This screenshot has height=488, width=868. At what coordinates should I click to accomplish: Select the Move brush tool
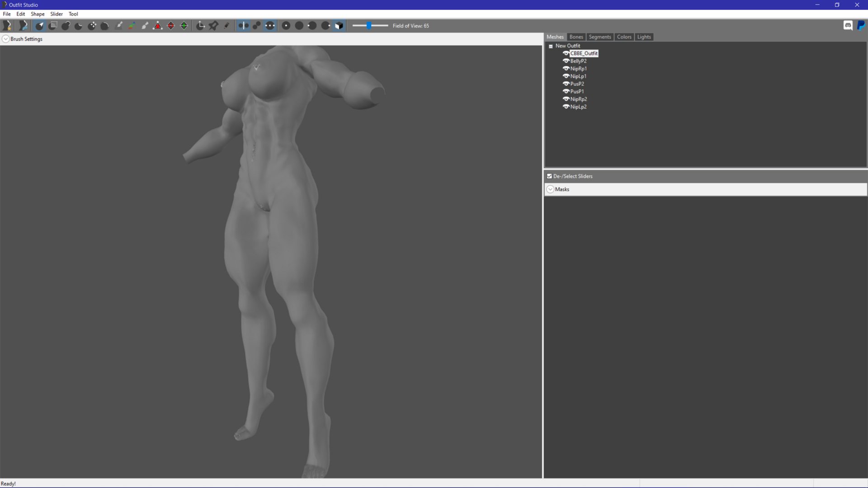coord(92,26)
